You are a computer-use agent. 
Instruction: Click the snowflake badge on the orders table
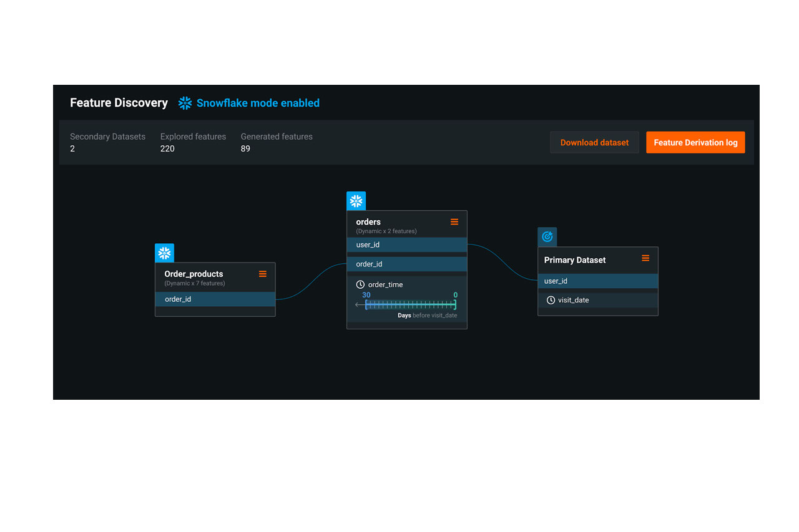point(356,201)
